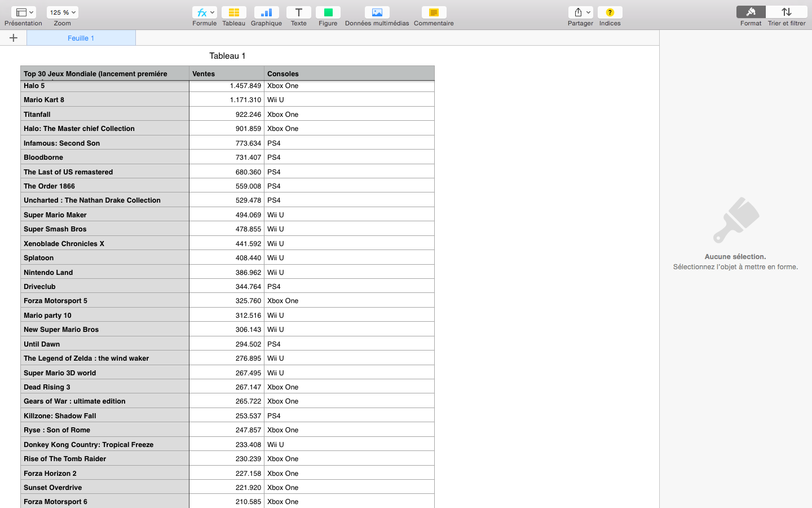This screenshot has width=812, height=508.
Task: Open the Partager share menu
Action: 580,12
